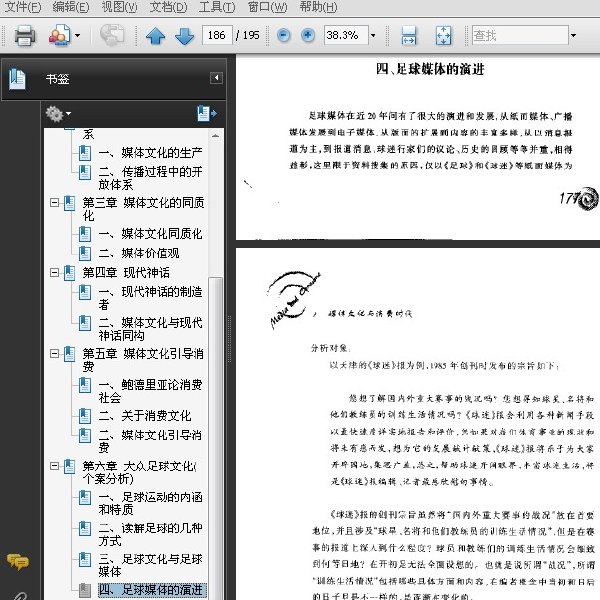600x600 pixels.
Task: Click bookmark icon beside 二、读解足球的几种方式
Action: coord(85,528)
